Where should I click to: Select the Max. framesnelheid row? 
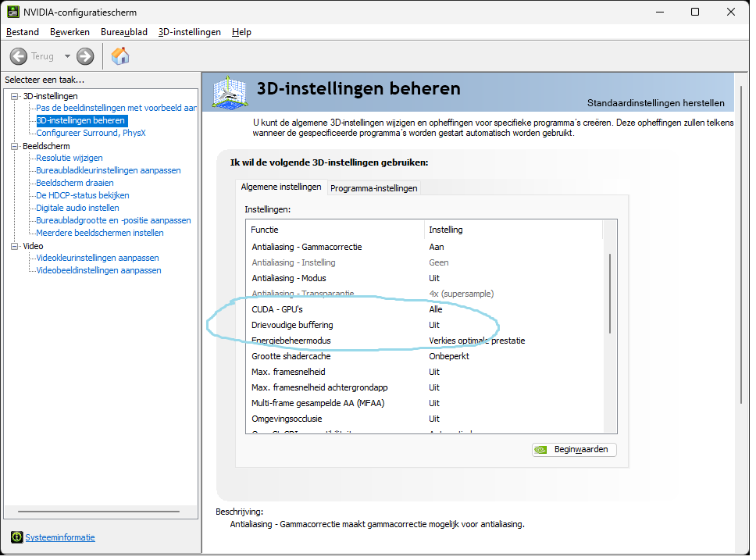click(x=424, y=372)
